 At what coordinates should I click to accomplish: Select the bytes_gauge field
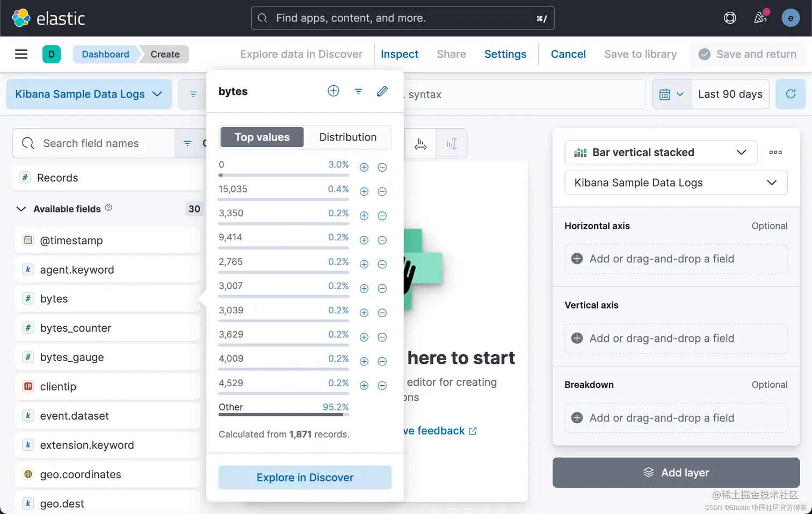[x=107, y=357]
